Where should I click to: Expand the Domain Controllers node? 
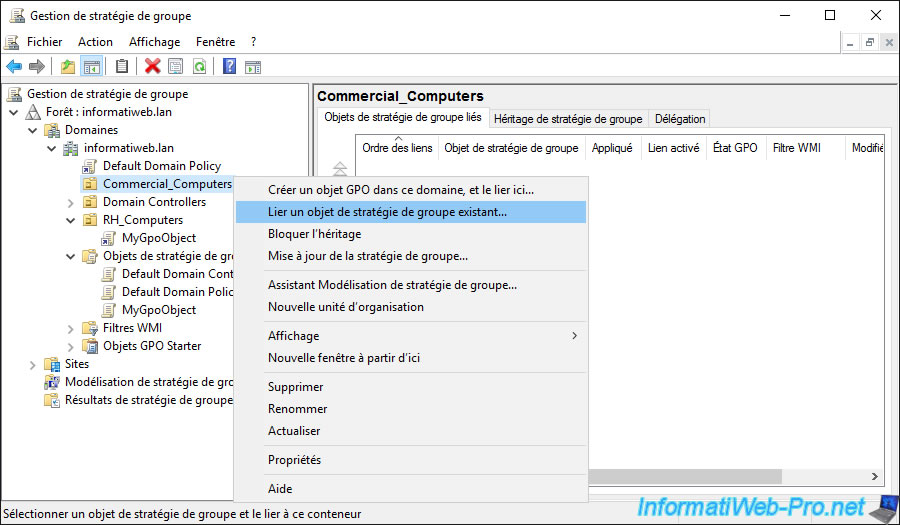(x=70, y=202)
